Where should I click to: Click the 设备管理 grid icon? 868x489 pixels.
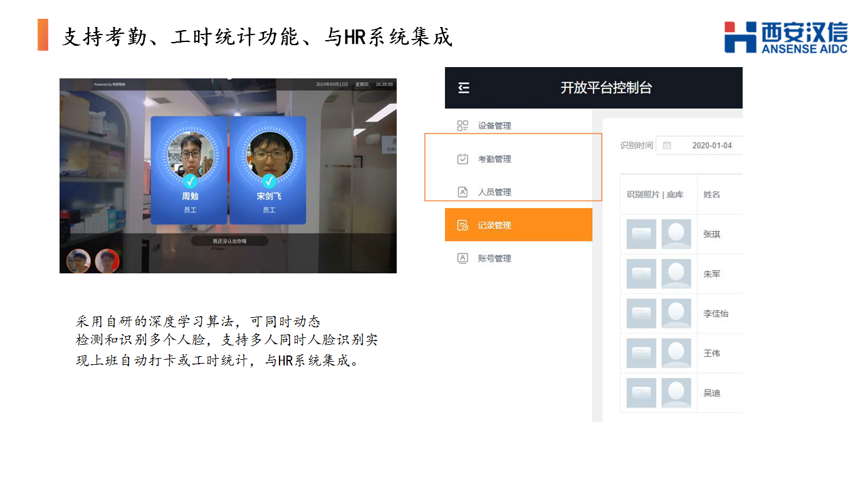[463, 125]
